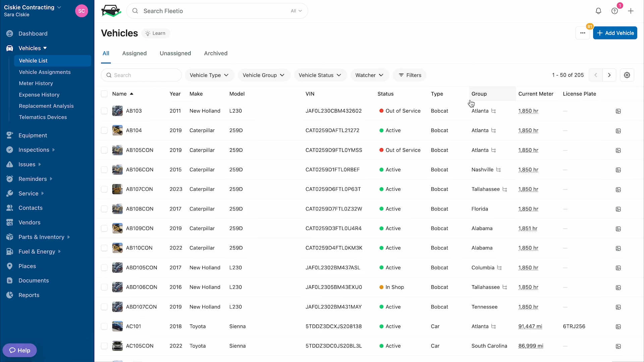The image size is (644, 362).
Task: Go to next page of vehicles
Action: pyautogui.click(x=609, y=75)
